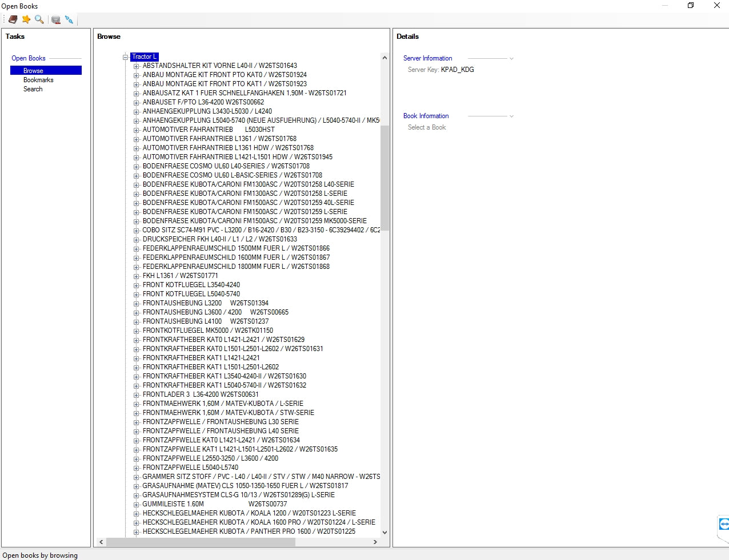Click the yellow star bookmarks toolbar icon
Viewport: 729px width, 560px height.
[x=26, y=19]
